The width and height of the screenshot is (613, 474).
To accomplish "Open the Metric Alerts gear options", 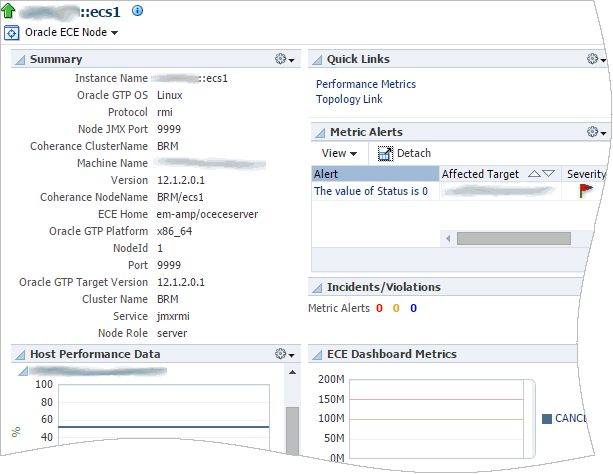I will coord(596,132).
